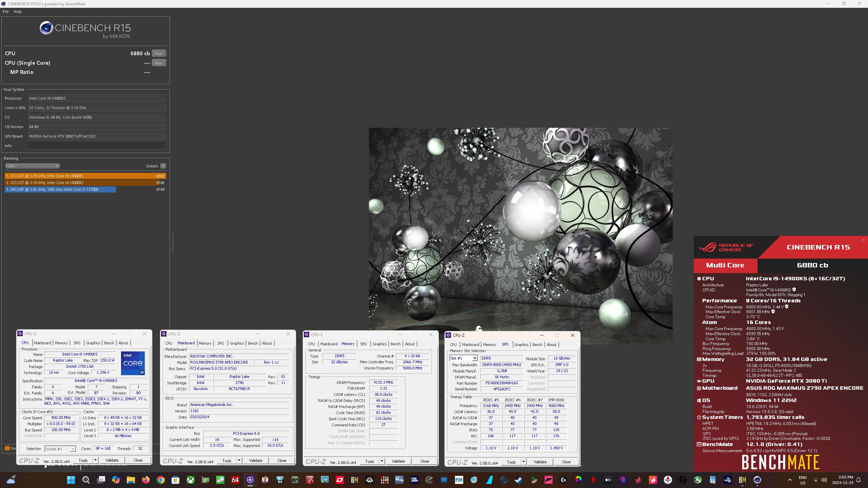Switch to CPU-Z via its taskbar icon
The image size is (868, 488).
tap(250, 480)
